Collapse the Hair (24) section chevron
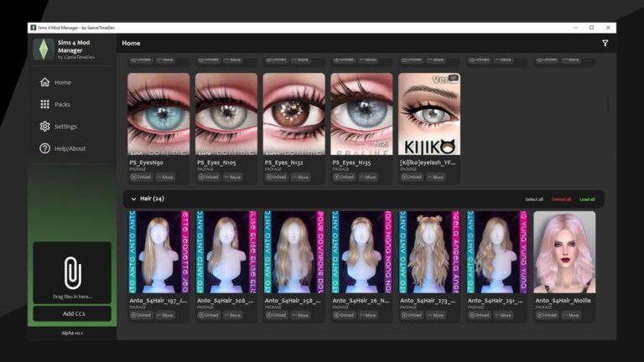The height and width of the screenshot is (362, 644). (133, 199)
